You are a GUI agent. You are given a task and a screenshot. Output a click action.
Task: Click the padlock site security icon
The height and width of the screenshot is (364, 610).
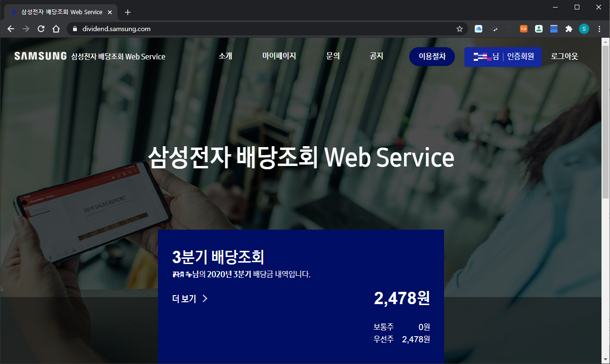[74, 29]
